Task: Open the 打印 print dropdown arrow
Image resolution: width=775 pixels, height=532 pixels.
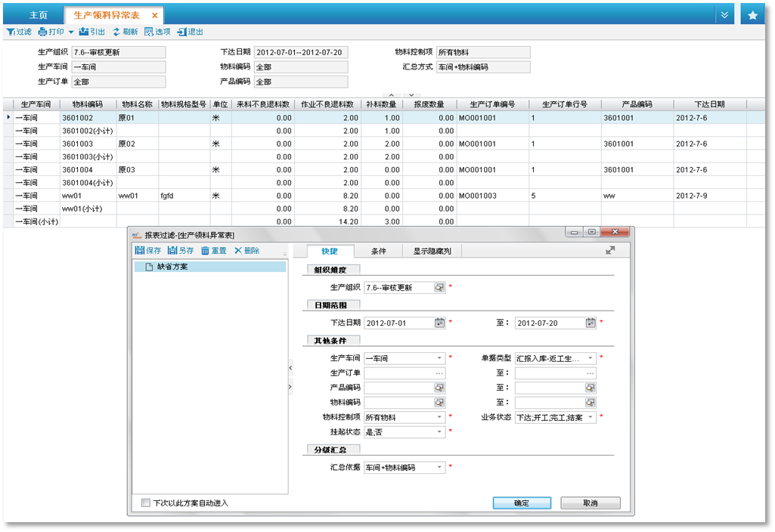Action: point(71,32)
